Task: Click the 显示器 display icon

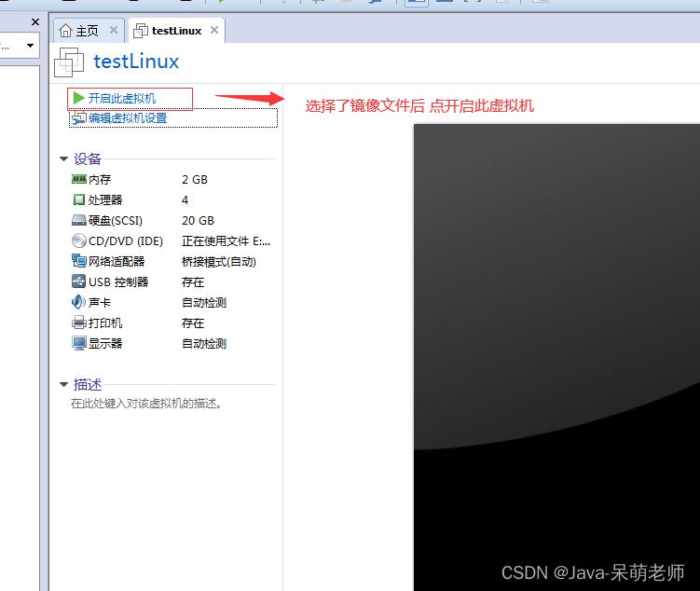Action: pos(78,343)
